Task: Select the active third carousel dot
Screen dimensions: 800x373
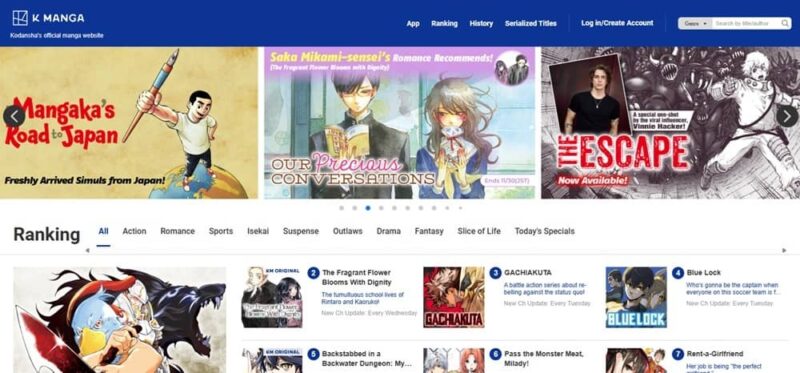Action: [368, 208]
